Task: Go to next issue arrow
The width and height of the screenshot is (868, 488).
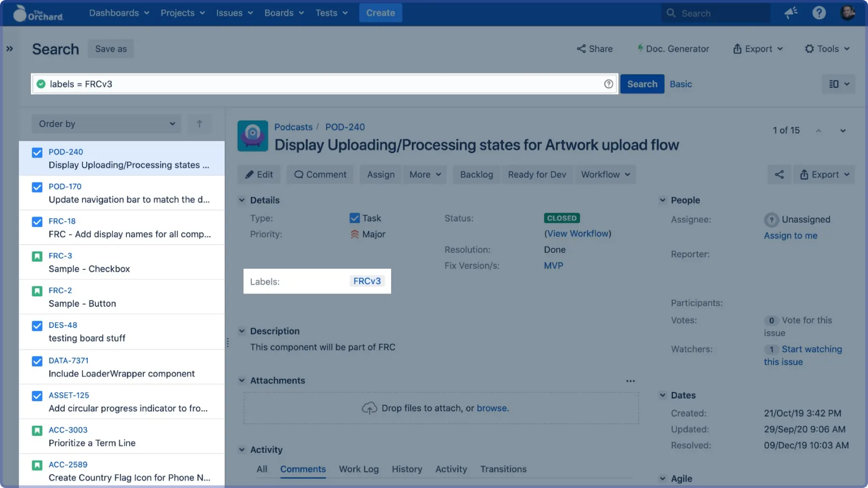Action: coord(843,131)
